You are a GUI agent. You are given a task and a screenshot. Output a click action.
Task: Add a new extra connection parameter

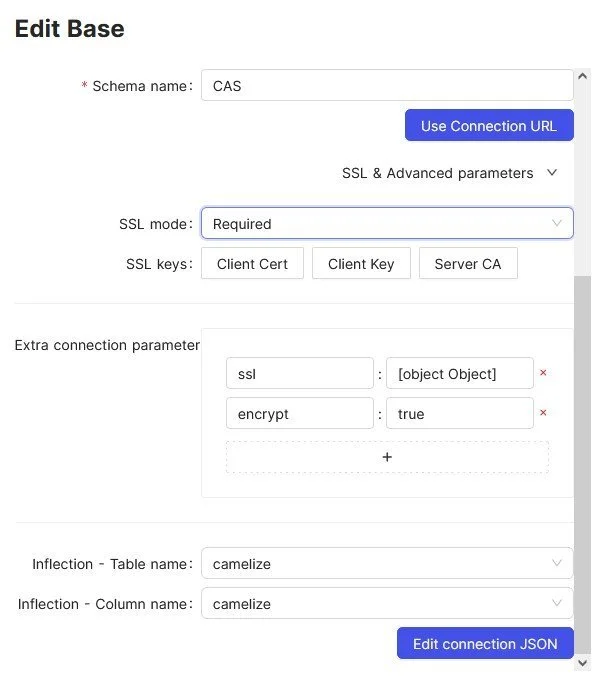point(387,457)
